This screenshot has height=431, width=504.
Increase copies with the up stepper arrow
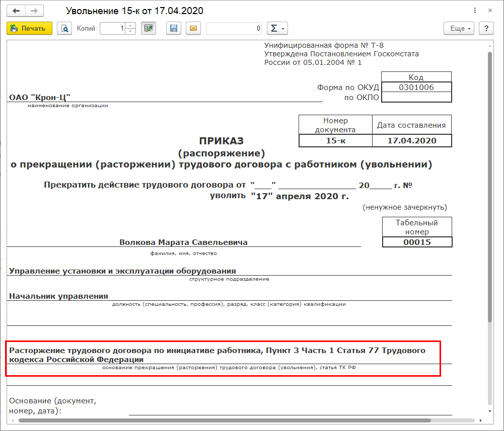pyautogui.click(x=130, y=25)
